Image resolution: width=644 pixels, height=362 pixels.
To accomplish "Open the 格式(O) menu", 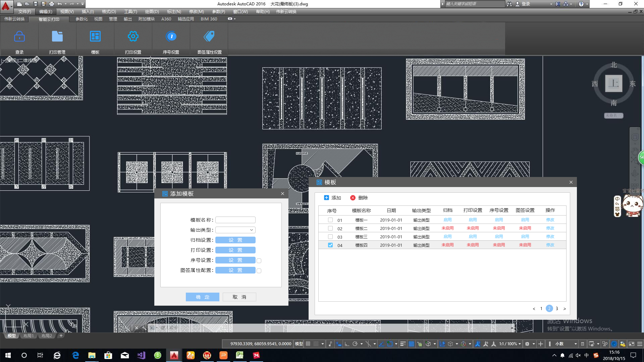I will (x=109, y=12).
